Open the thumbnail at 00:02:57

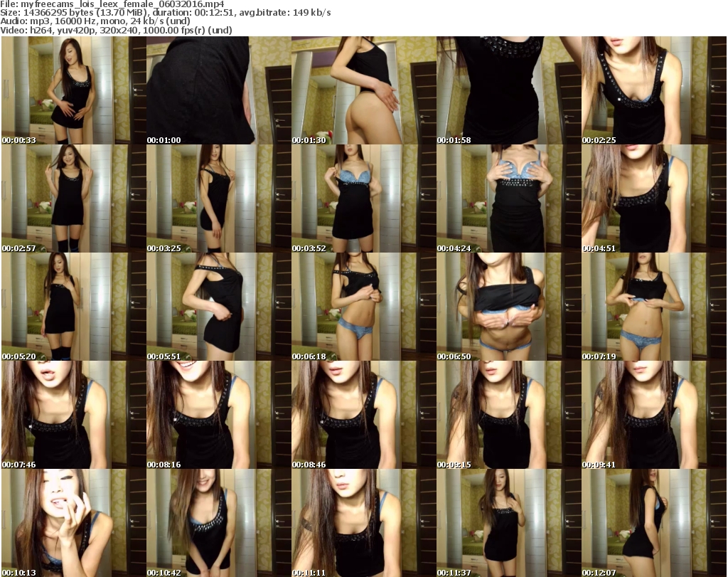pos(74,198)
